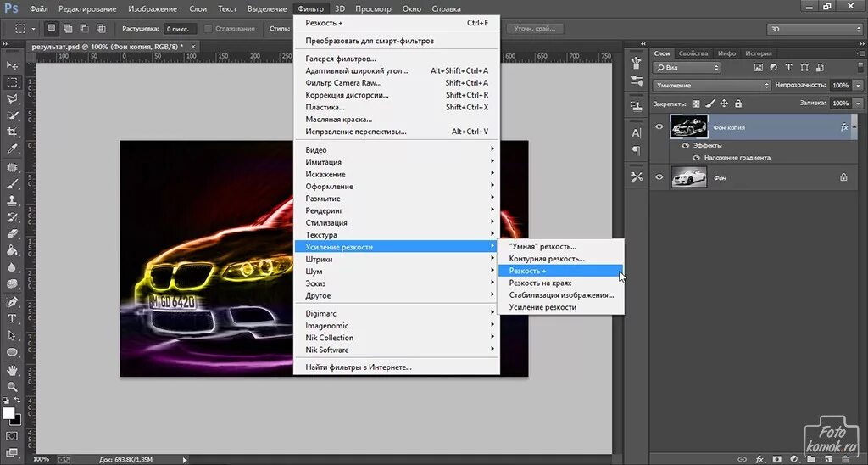Toggle visibility of Эффекты
This screenshot has width=868, height=465.
tap(685, 146)
